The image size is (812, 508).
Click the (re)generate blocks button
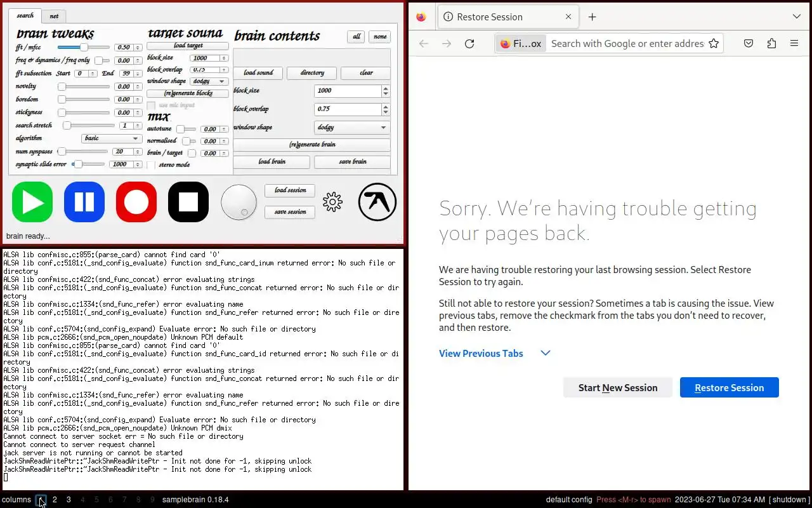pos(188,93)
